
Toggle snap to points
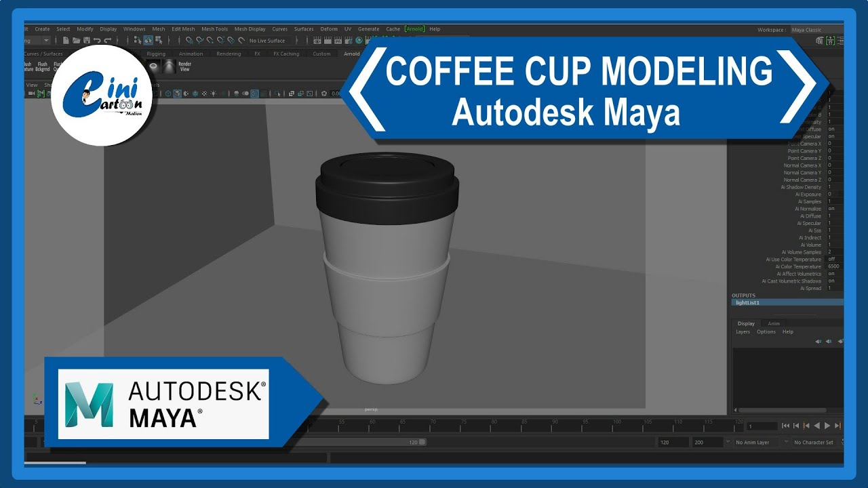tap(210, 41)
